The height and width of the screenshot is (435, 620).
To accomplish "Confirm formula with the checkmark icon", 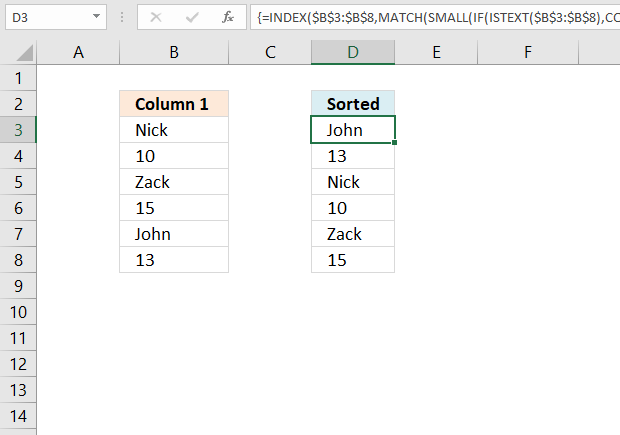I will point(192,17).
